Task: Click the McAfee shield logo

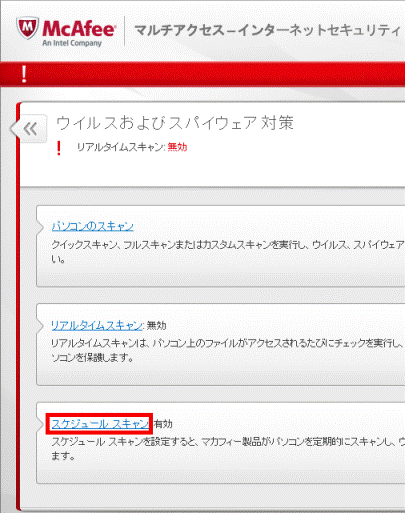Action: (x=28, y=28)
